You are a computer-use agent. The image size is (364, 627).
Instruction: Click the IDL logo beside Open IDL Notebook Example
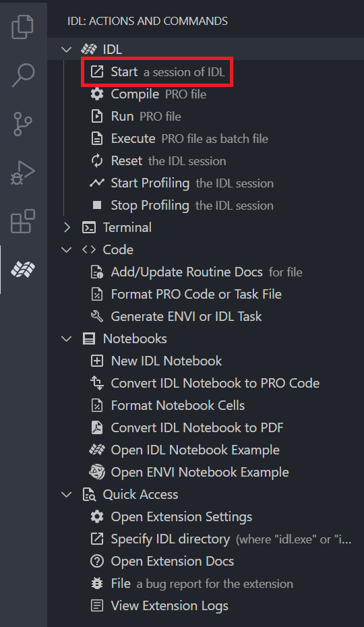click(97, 450)
